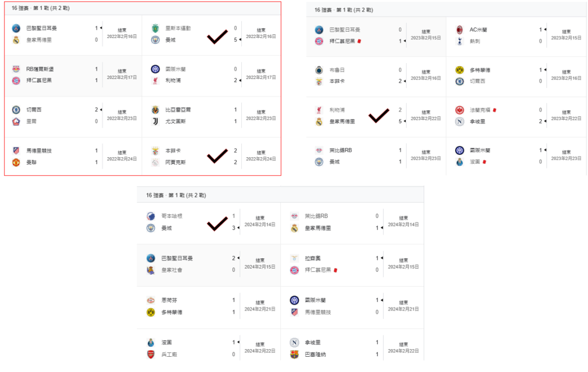Viewport: 588px width, 372px height.
Task: Click the Tottenham crest beside 熱刺
Action: (460, 41)
